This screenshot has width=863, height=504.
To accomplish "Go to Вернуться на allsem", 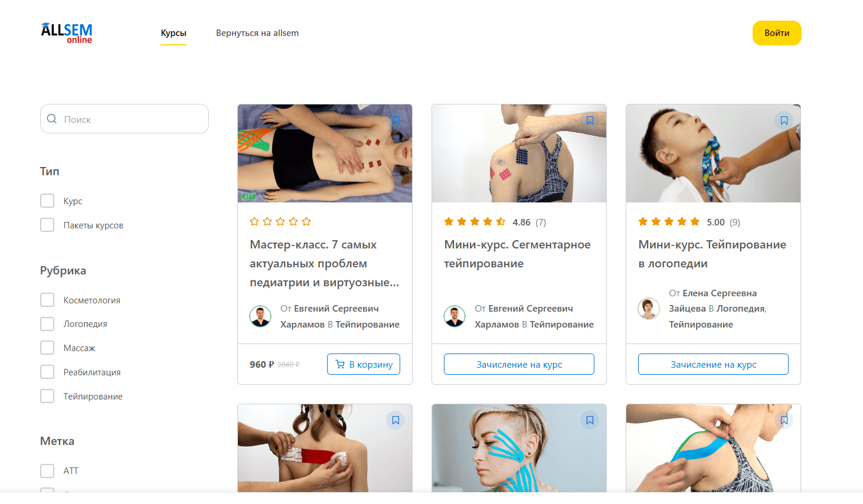I will point(257,33).
